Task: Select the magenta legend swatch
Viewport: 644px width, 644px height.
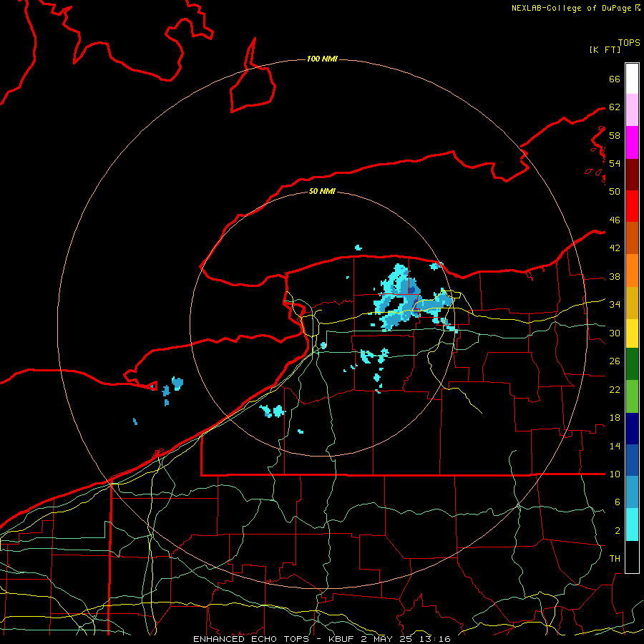Action: pos(632,142)
